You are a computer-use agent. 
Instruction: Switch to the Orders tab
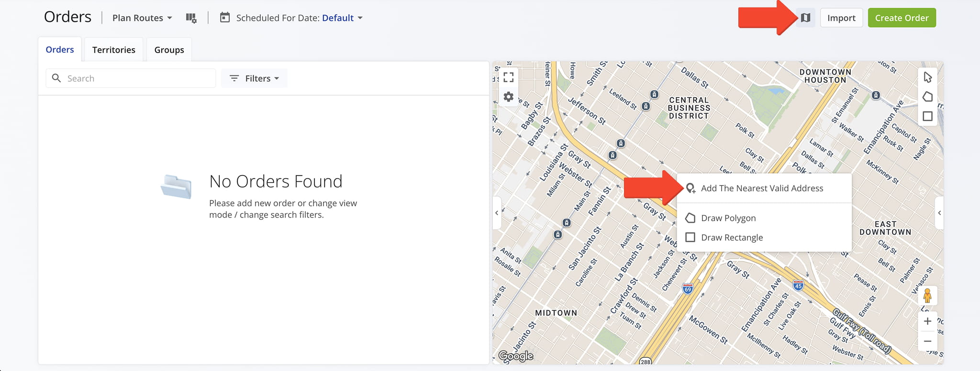click(x=60, y=49)
